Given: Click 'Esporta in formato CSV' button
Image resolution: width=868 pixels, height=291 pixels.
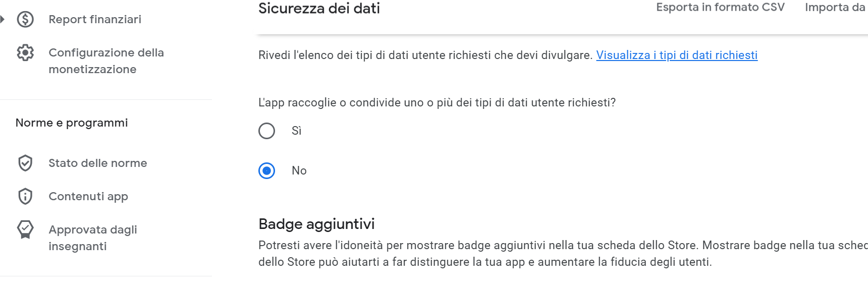Looking at the screenshot, I should click(x=720, y=8).
